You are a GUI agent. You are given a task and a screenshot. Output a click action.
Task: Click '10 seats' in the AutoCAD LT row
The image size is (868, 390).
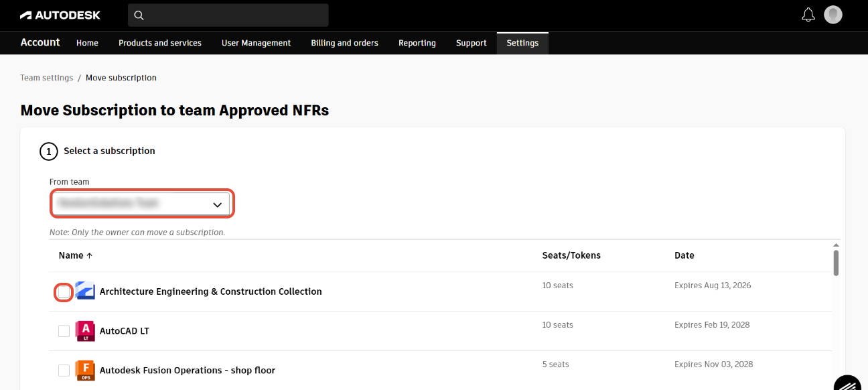pos(558,325)
